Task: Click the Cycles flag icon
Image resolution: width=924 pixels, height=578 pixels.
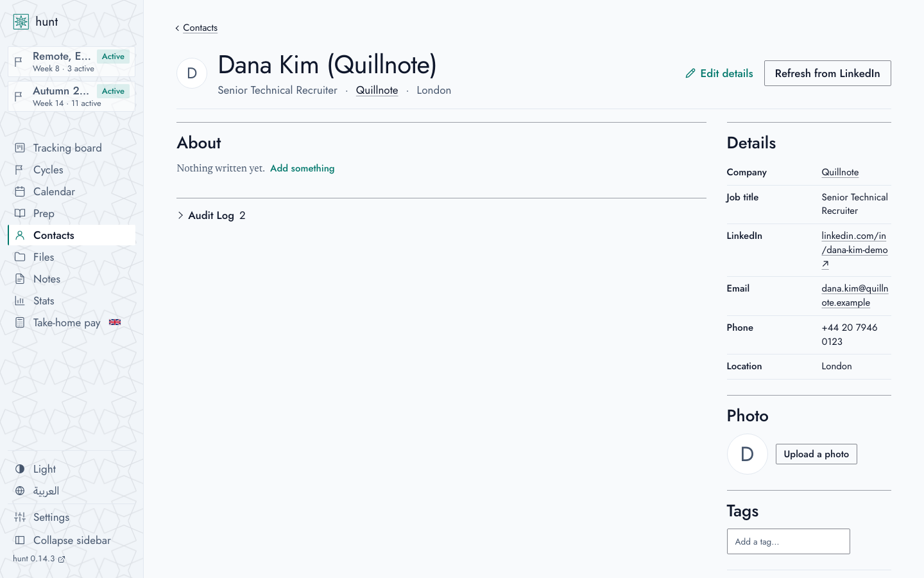Action: coord(20,170)
